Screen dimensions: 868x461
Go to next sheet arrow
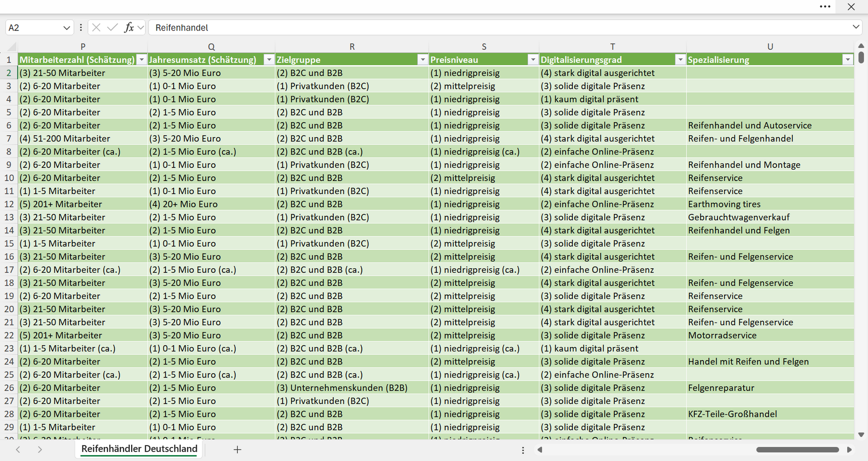(x=40, y=449)
